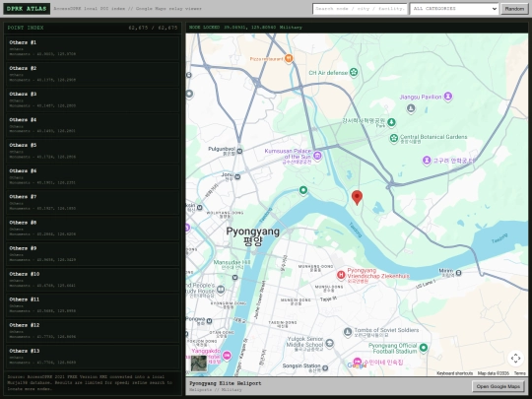Click the Songsin Station icon

click(325, 367)
